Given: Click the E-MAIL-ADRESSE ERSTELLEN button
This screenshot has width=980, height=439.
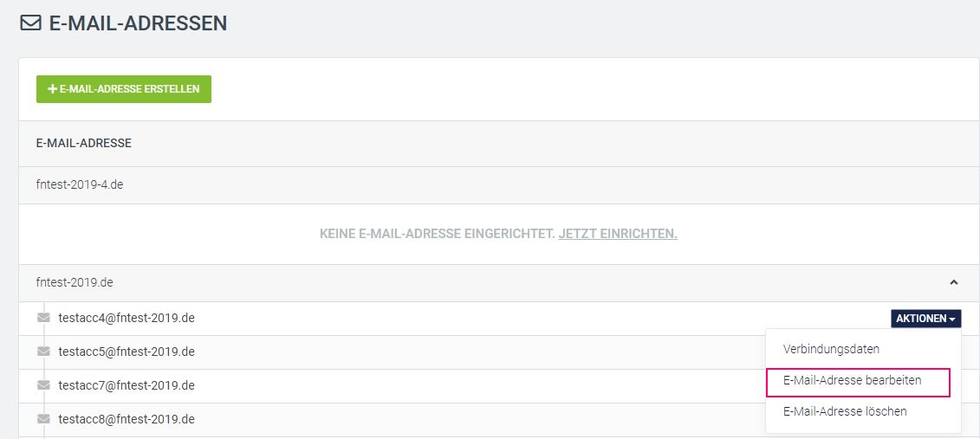Looking at the screenshot, I should pos(124,89).
